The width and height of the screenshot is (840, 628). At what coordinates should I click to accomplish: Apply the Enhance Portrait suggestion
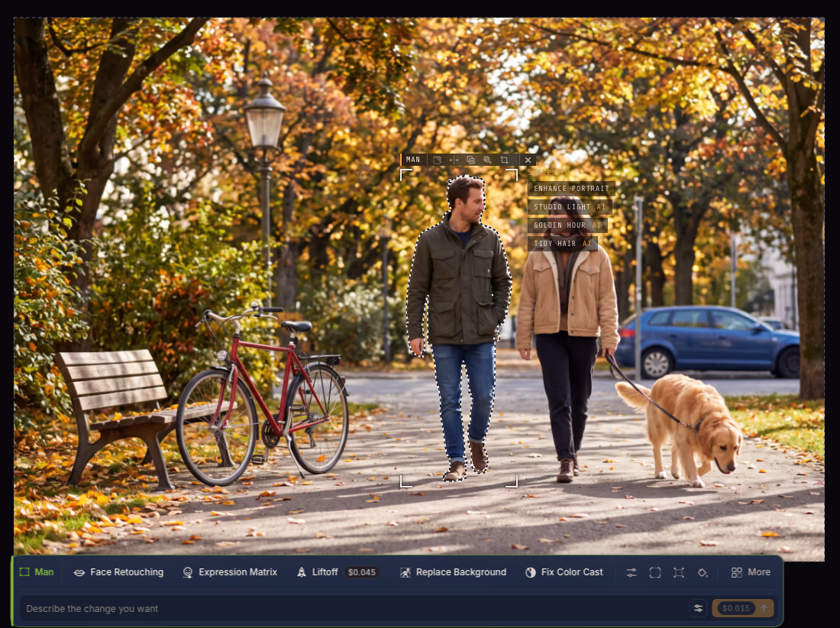(571, 188)
